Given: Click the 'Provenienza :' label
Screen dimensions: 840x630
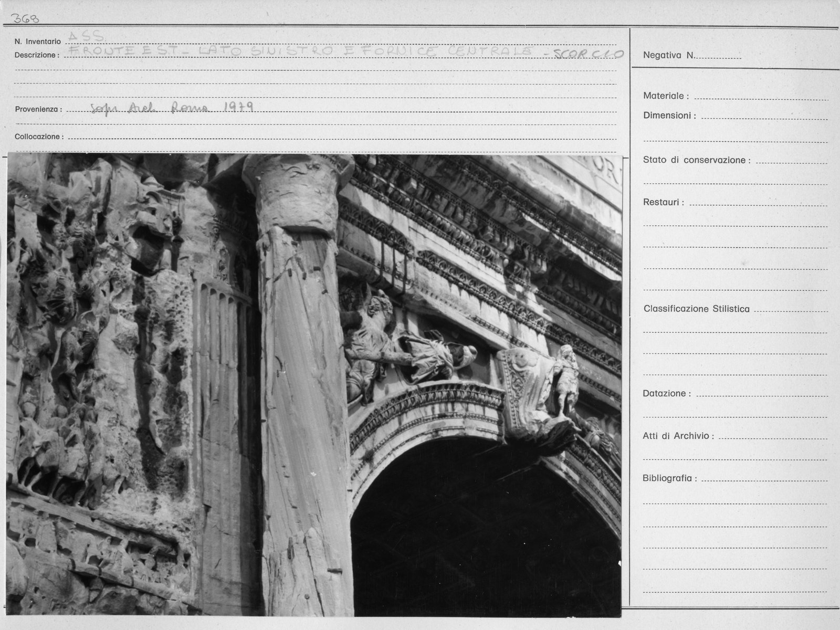Looking at the screenshot, I should [38, 110].
